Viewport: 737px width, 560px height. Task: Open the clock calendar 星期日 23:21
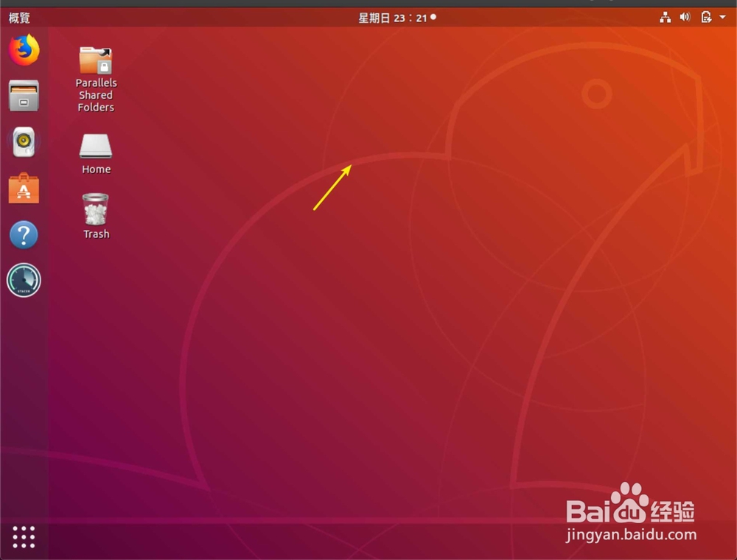tap(397, 18)
